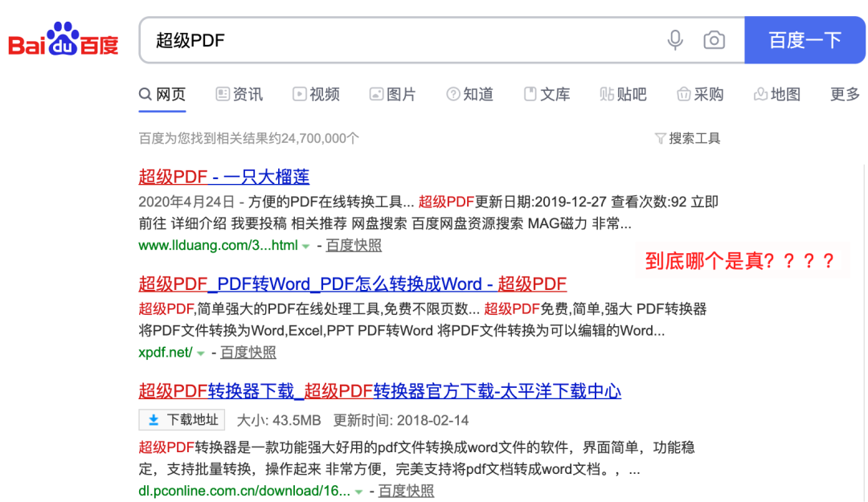Expand dropdown arrow next to xpdf.net

coord(200,353)
